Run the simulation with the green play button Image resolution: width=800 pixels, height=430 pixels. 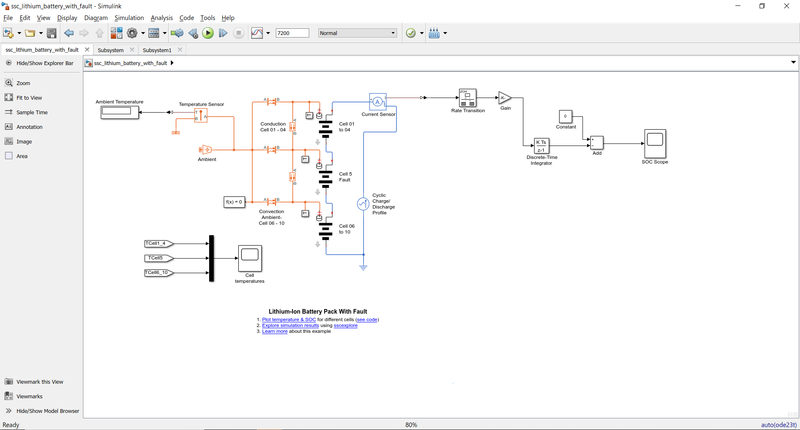point(208,33)
